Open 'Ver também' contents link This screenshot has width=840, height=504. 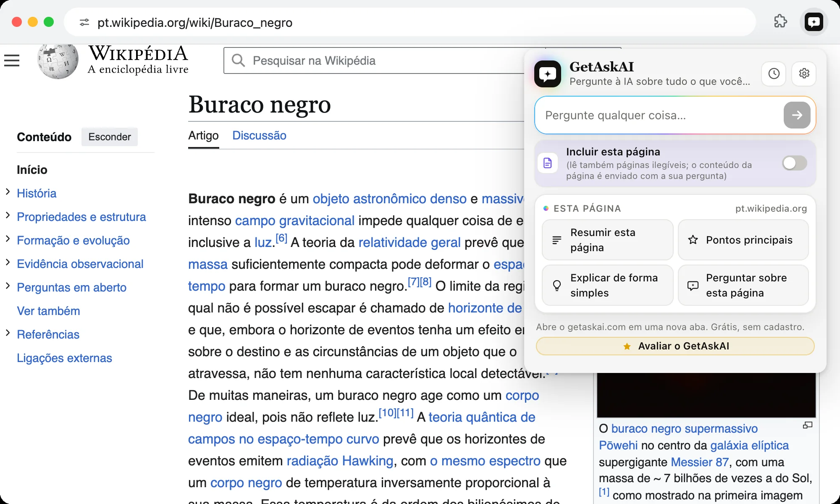pyautogui.click(x=48, y=311)
